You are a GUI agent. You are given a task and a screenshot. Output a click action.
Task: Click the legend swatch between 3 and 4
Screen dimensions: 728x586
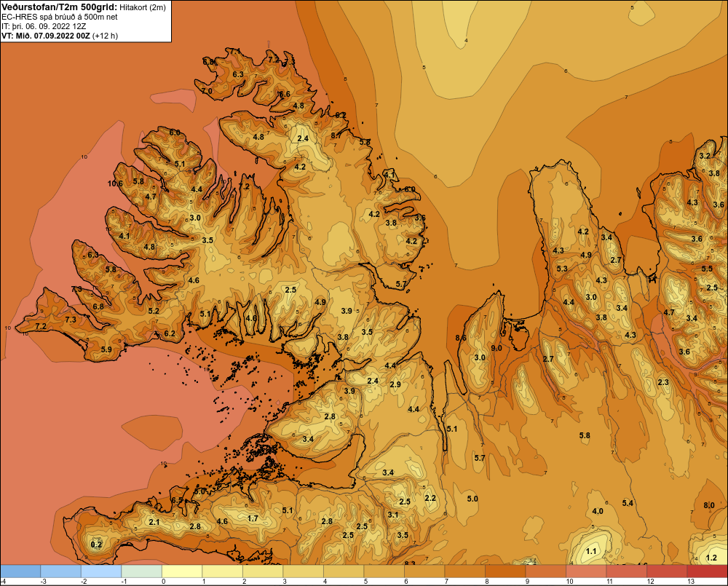tap(303, 571)
